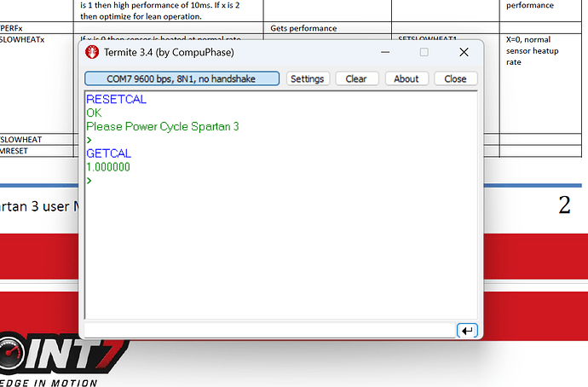Click the Close button in Termite toolbar

456,78
